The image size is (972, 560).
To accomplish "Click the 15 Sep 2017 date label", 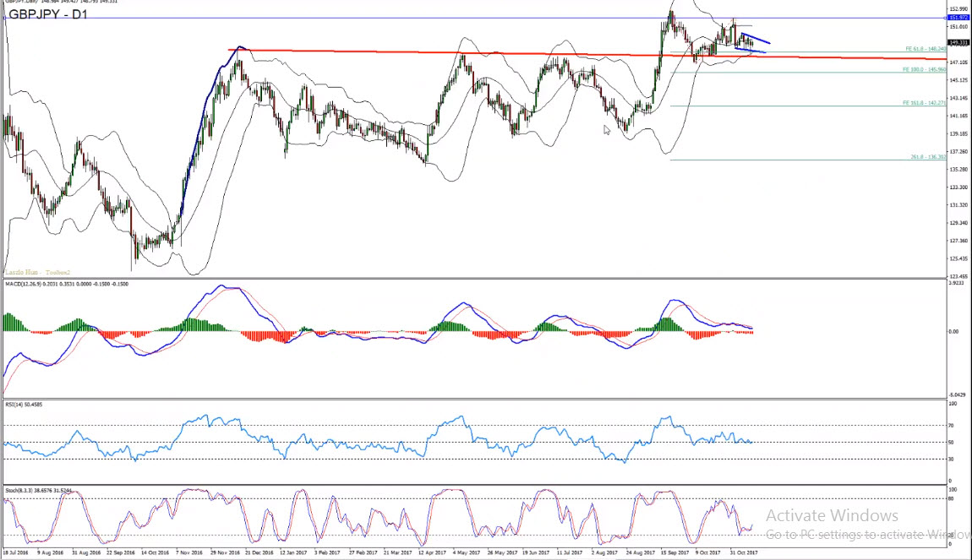I will point(674,552).
